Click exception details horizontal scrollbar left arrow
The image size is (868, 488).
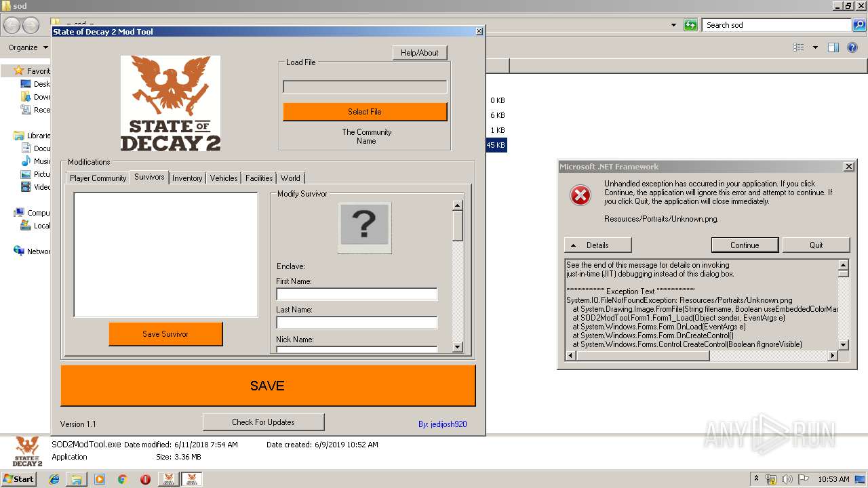pos(570,355)
